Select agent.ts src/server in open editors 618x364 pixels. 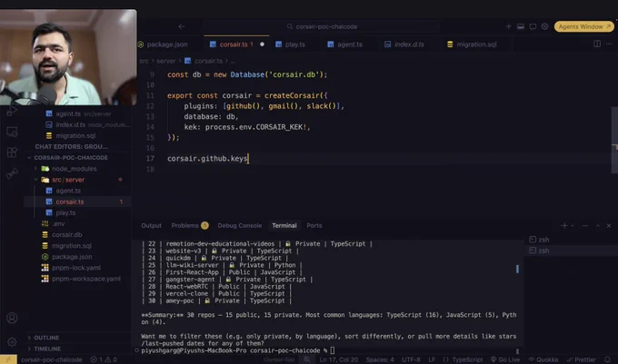click(78, 113)
